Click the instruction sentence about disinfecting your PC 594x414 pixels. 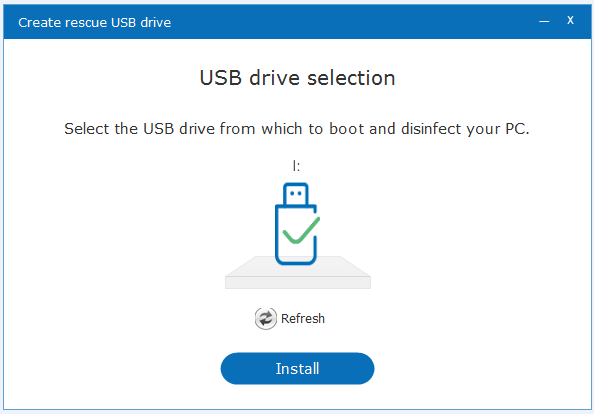pos(297,129)
